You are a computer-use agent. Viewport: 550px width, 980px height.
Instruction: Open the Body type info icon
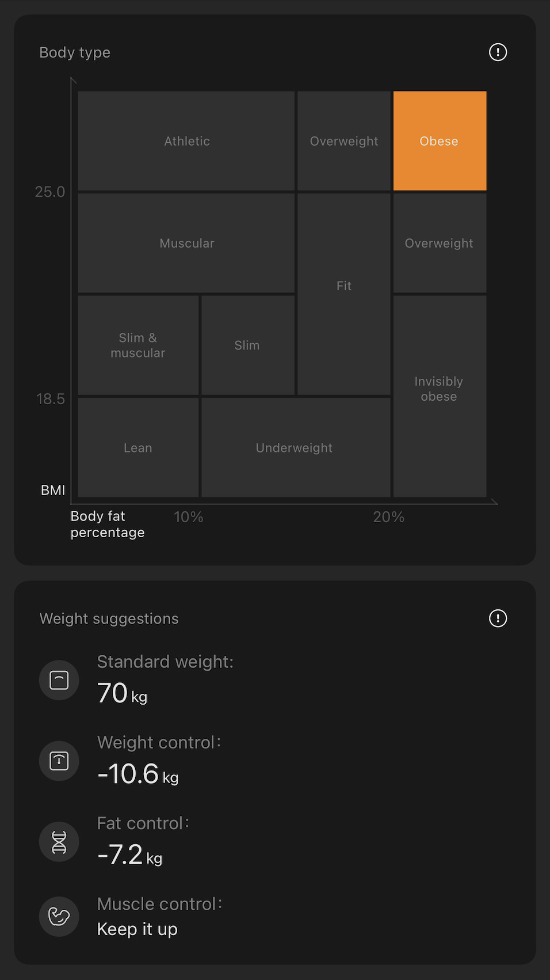coord(498,52)
